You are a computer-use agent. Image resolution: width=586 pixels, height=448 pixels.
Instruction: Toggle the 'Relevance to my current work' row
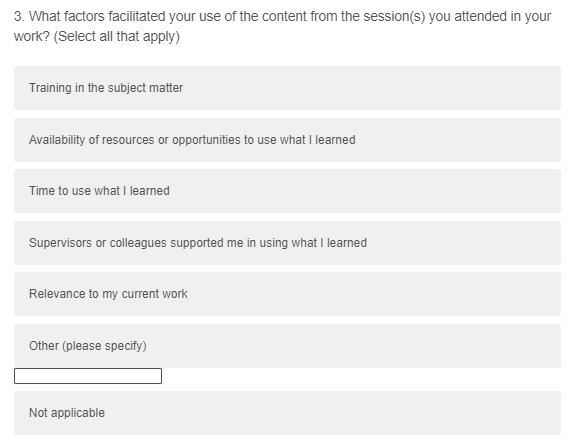tap(287, 294)
